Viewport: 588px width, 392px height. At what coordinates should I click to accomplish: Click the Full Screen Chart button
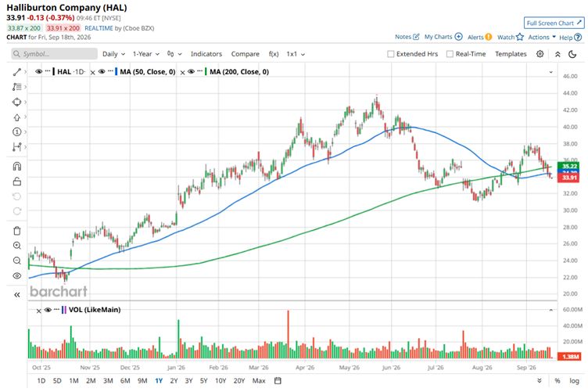[x=554, y=23]
